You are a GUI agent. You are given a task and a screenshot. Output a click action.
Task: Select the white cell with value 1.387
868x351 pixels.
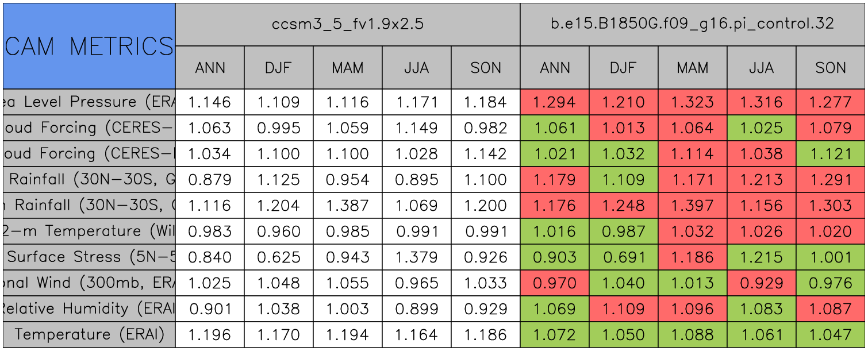point(347,206)
